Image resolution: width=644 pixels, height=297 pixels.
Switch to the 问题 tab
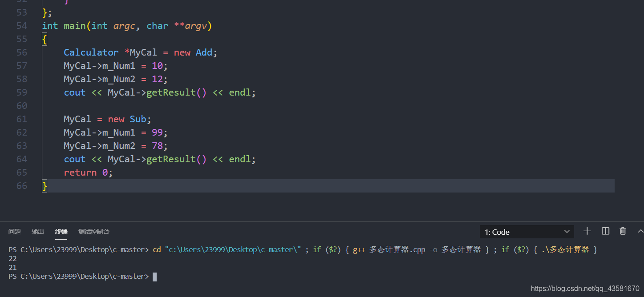(15, 232)
